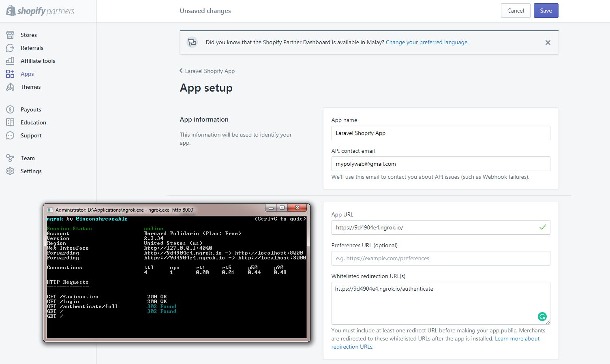Viewport: 610px width, 364px height.
Task: Click the Unsaved changes label
Action: [205, 11]
